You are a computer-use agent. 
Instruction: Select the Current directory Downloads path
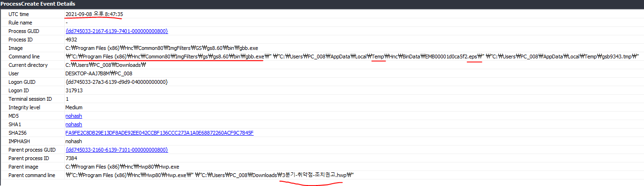click(106, 65)
